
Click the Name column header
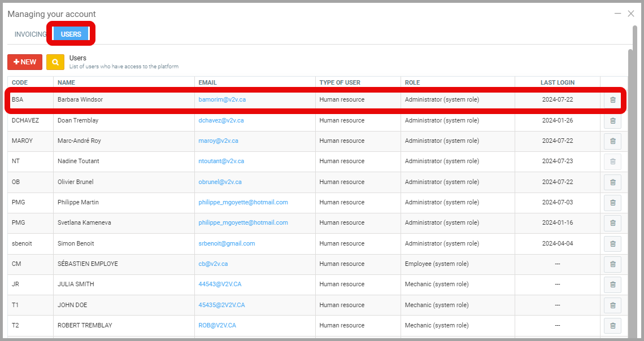pyautogui.click(x=66, y=82)
